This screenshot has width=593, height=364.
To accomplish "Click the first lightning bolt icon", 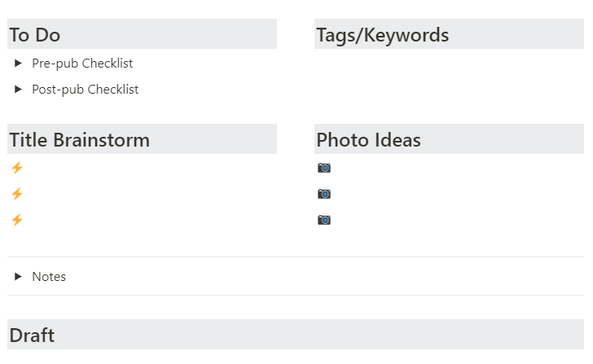I will tap(17, 168).
